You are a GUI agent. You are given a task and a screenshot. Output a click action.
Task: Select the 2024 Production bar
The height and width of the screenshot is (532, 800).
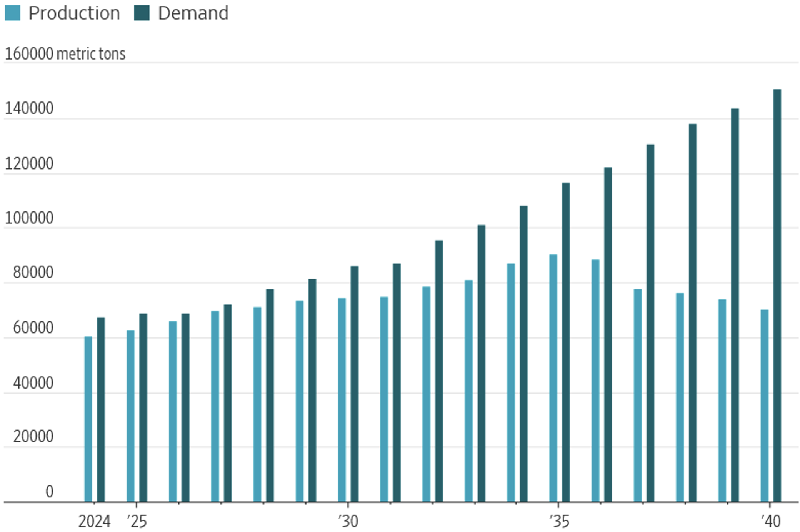point(88,419)
